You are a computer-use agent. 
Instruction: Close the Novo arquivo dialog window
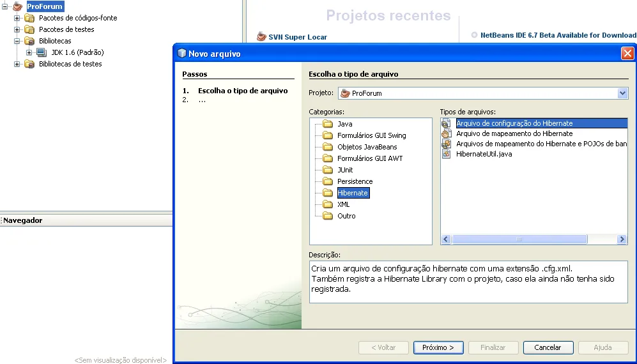(x=627, y=54)
